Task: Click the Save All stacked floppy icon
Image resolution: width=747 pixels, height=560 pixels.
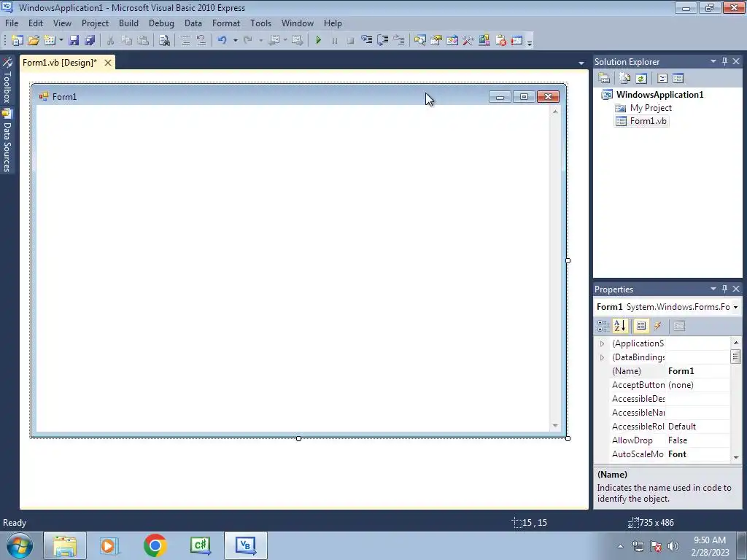Action: coord(90,41)
